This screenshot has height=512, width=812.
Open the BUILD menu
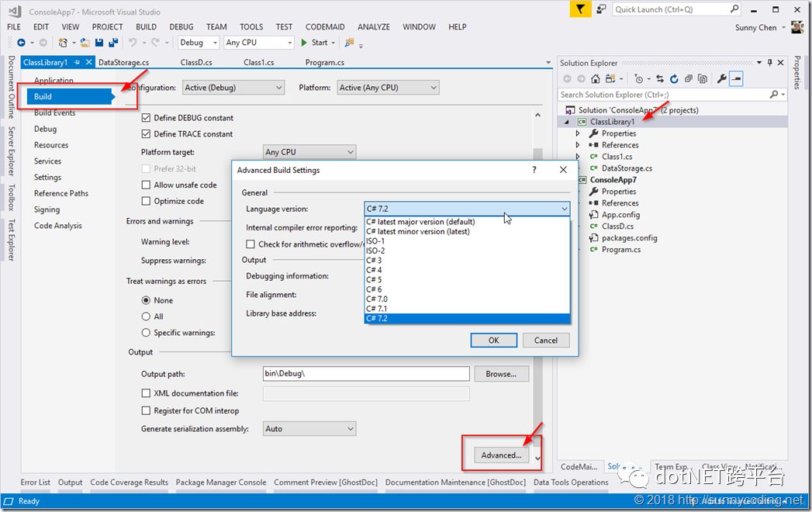[146, 27]
